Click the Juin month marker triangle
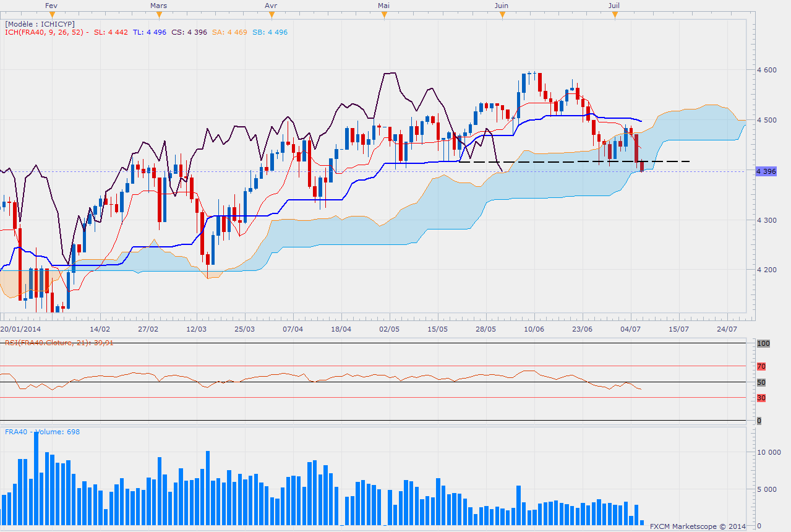The height and width of the screenshot is (532, 791). [502, 15]
